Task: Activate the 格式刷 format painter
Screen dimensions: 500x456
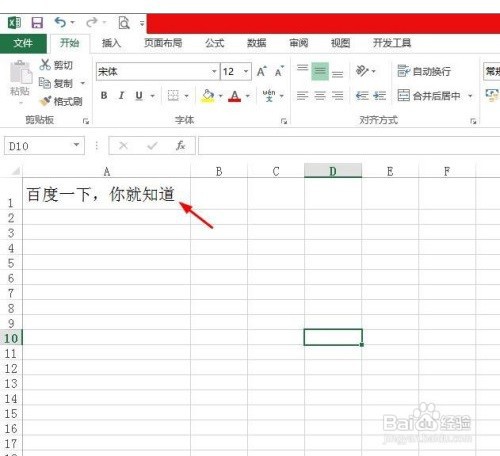Action: 61,101
